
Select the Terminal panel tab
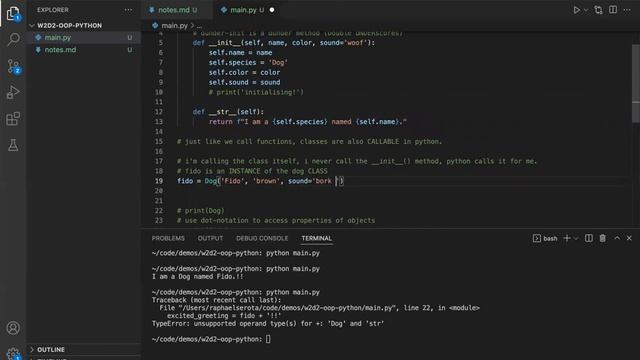(317, 238)
